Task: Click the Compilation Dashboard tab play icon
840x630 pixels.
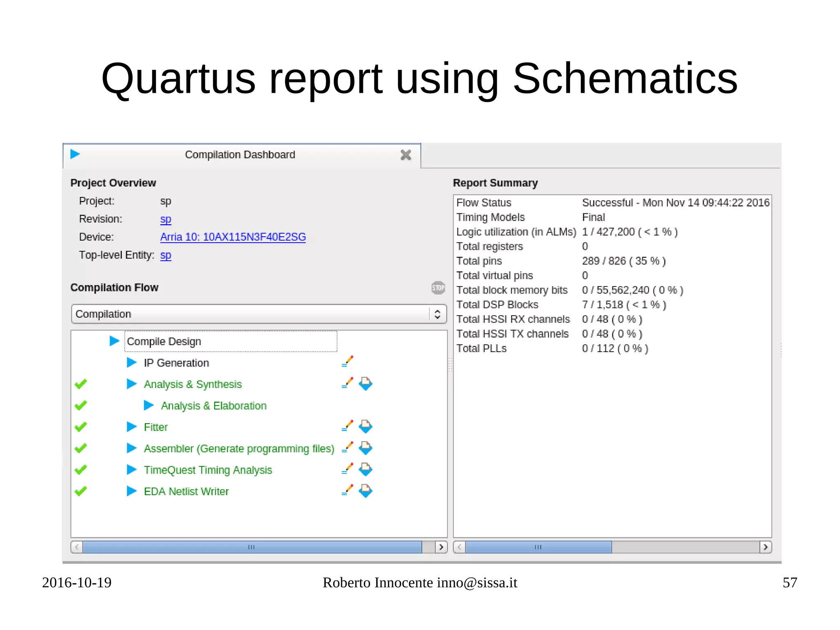Action: click(75, 154)
